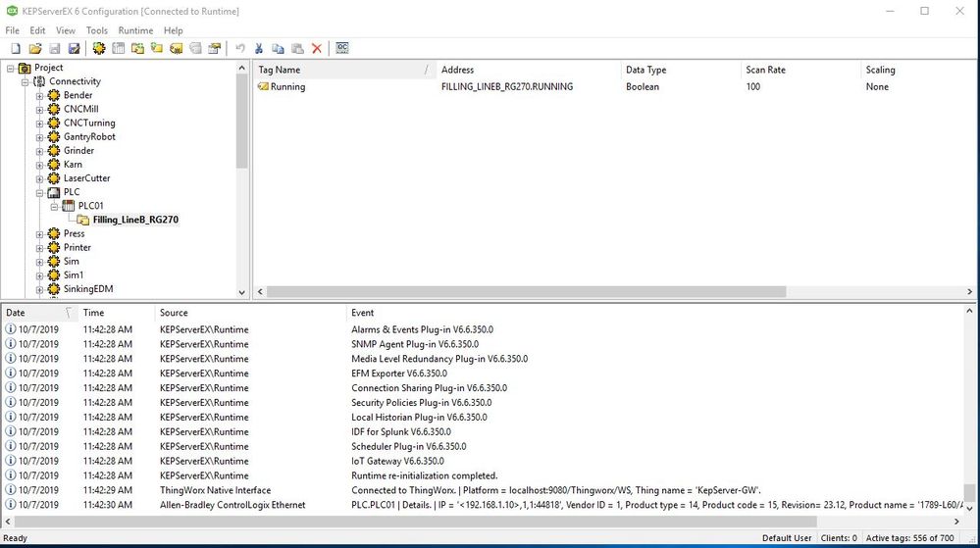Click the Save Project floppy icon
Screen dimensions: 980x548
(54, 48)
